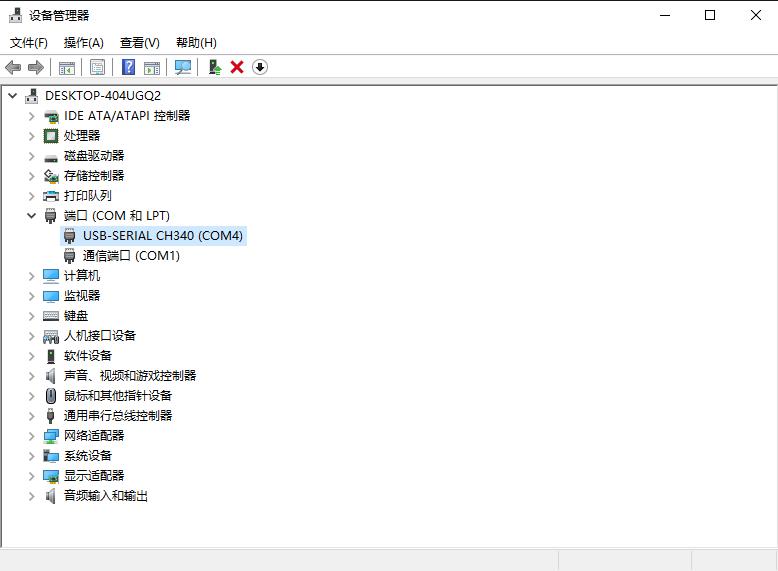
Task: Click the Back arrow toolbar icon
Action: [x=13, y=67]
